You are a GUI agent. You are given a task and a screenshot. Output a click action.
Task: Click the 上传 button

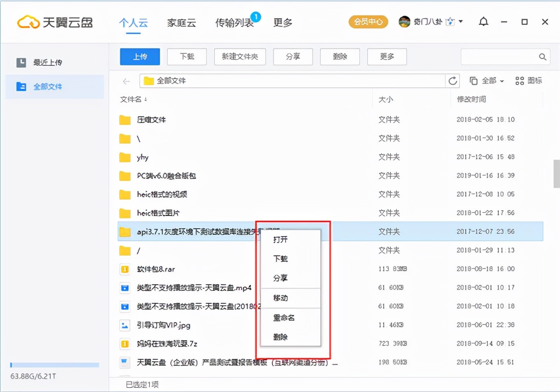click(x=140, y=56)
